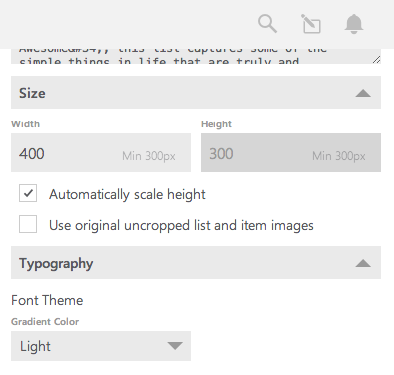Click the Typography section header
The width and height of the screenshot is (394, 375).
196,263
